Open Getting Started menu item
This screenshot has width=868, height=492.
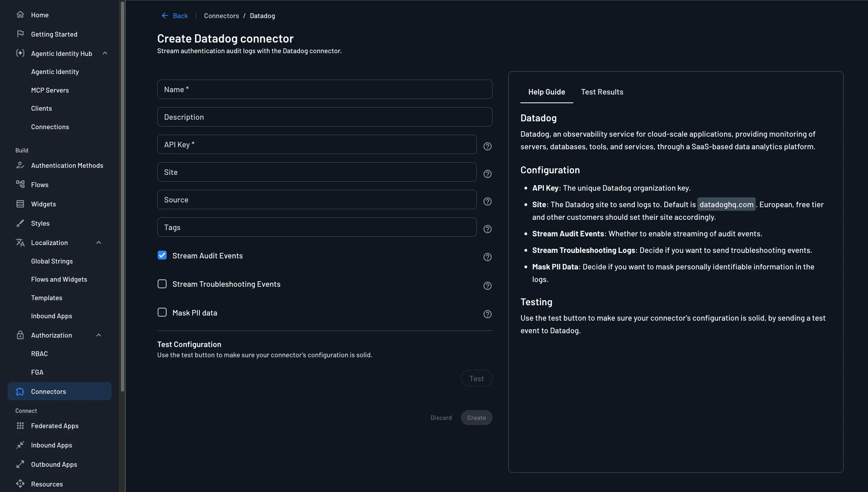pyautogui.click(x=54, y=34)
